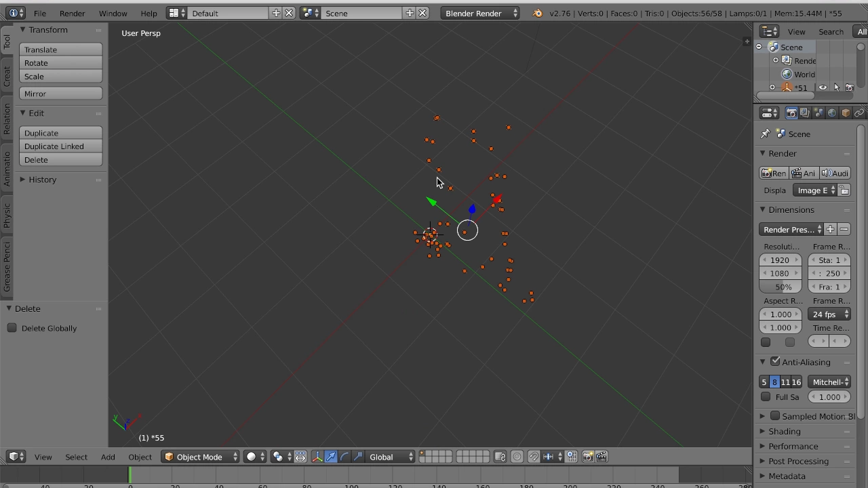
Task: Open the snap element type selector
Action: (551, 457)
